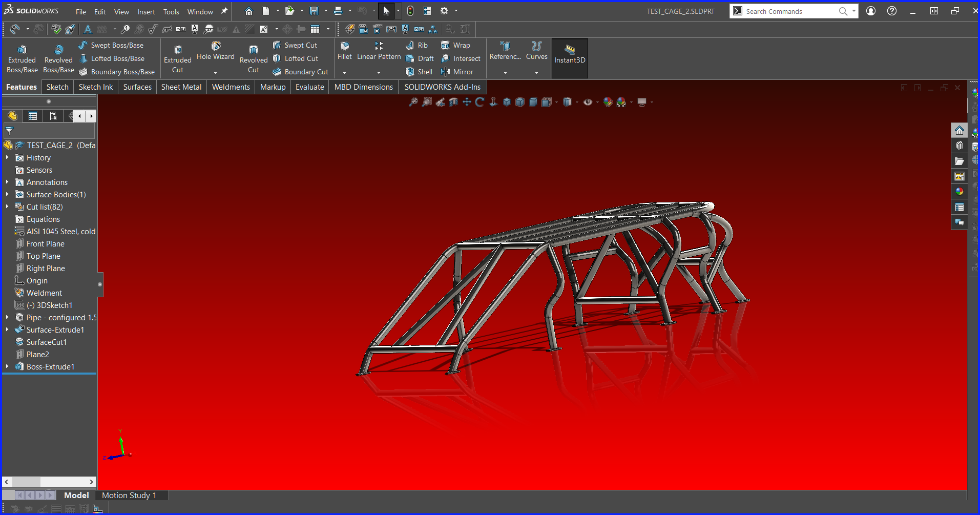Viewport: 980px width, 515px height.
Task: Open the Tools menu
Action: (171, 11)
